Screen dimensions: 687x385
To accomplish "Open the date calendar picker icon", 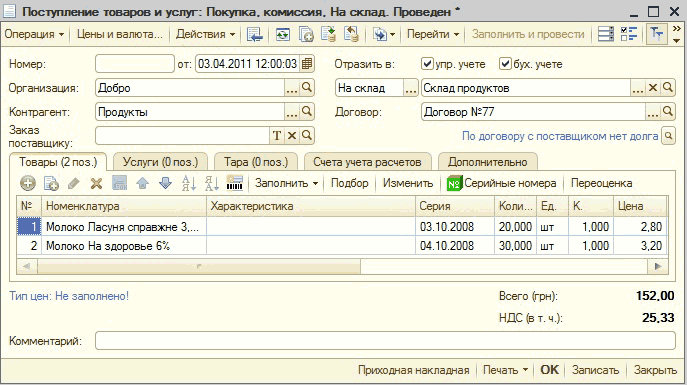I will tap(307, 64).
